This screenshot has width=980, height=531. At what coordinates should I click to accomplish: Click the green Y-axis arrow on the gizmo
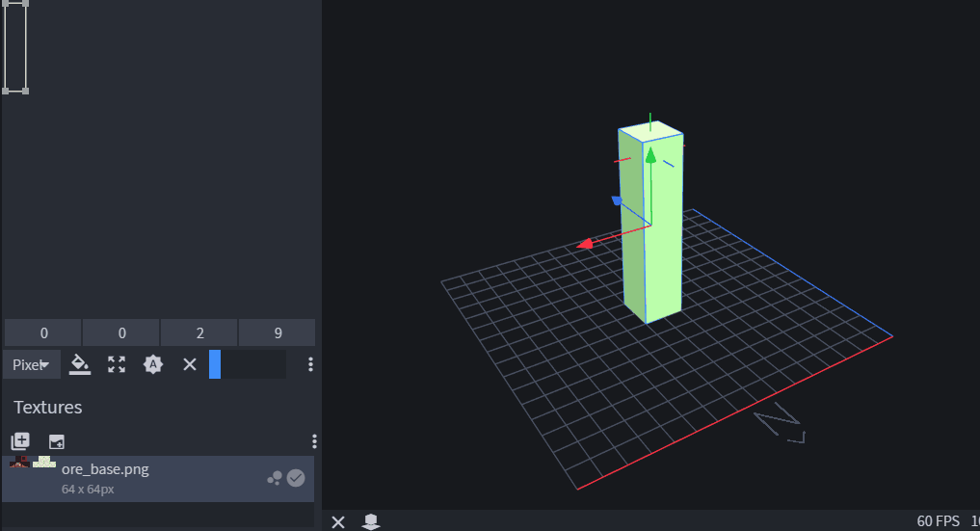coord(650,155)
